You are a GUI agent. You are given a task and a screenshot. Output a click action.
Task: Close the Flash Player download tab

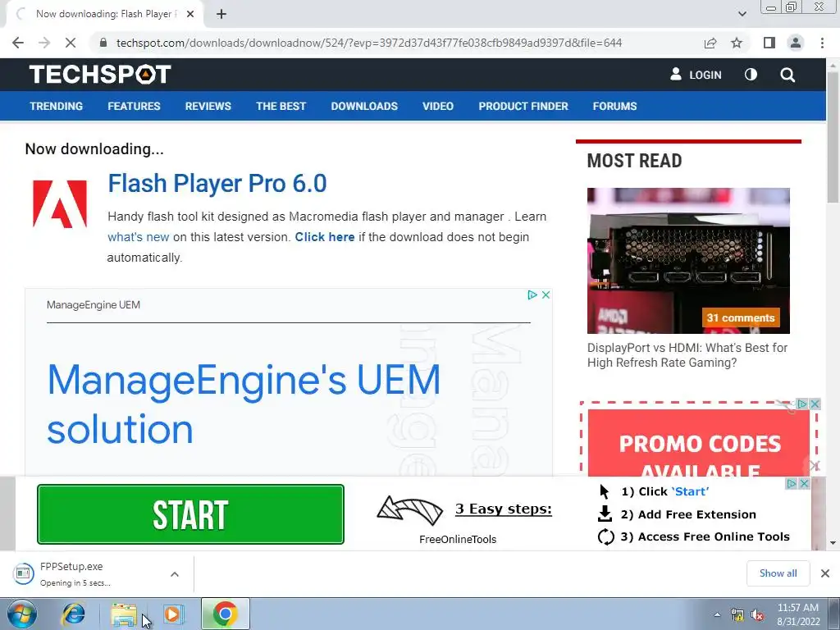pos(190,15)
